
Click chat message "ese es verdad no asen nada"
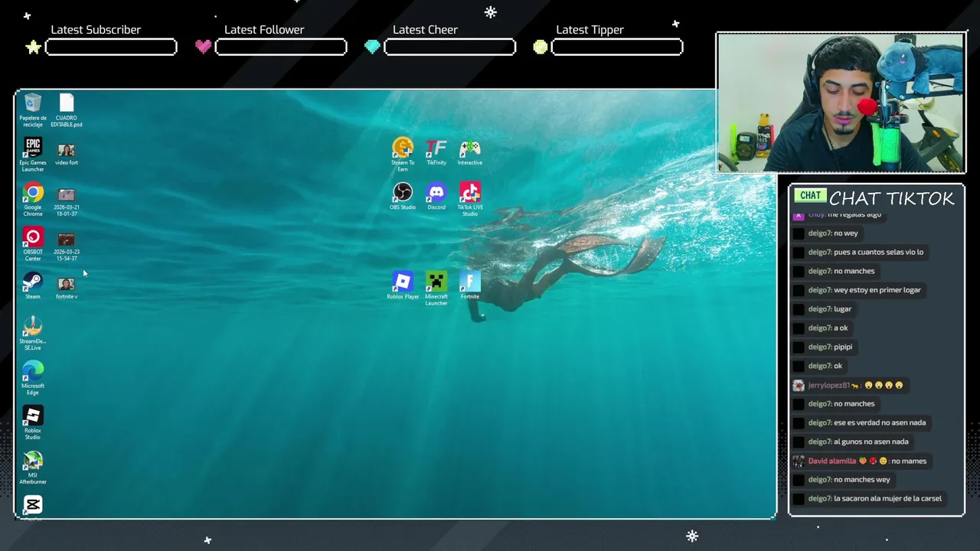[x=880, y=422]
